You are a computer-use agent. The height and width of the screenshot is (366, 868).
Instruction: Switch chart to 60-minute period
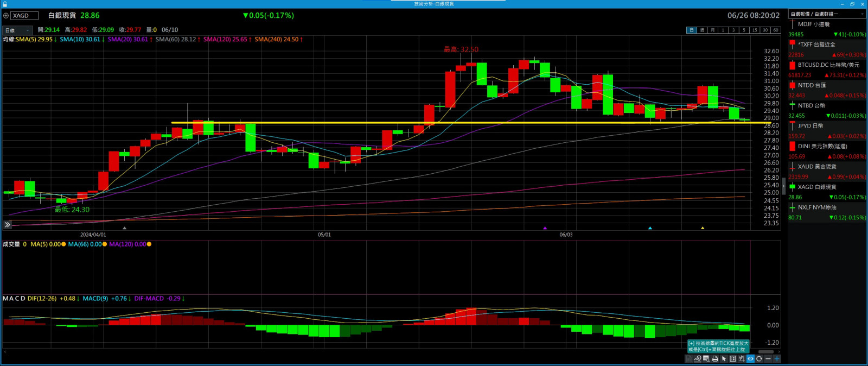coord(775,30)
